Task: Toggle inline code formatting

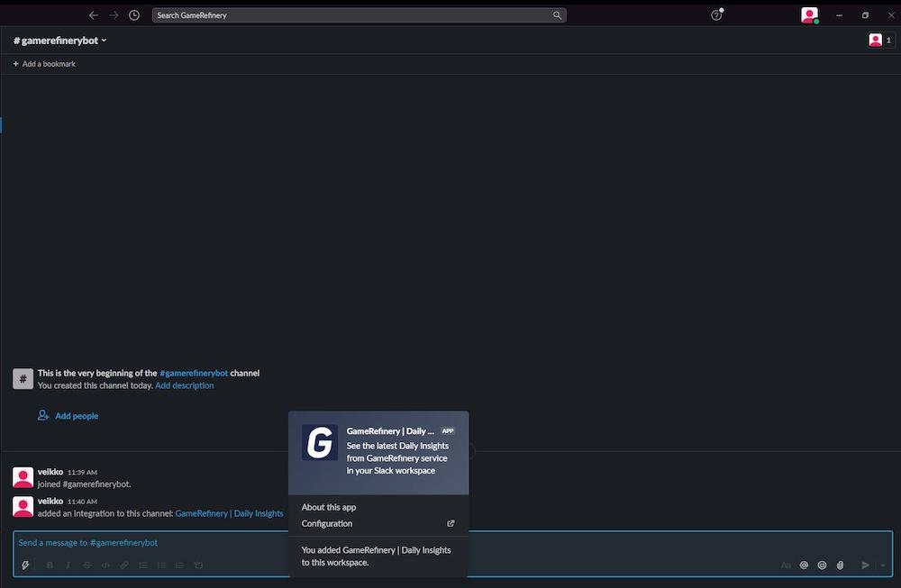Action: click(x=105, y=565)
